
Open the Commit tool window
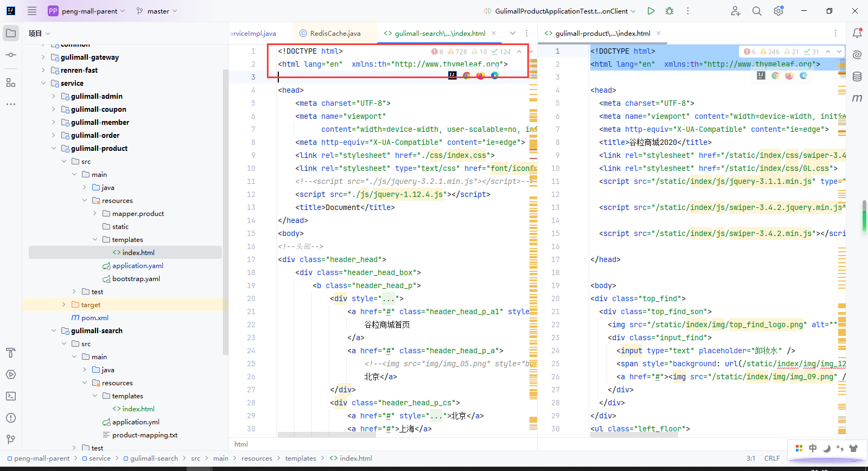click(11, 55)
